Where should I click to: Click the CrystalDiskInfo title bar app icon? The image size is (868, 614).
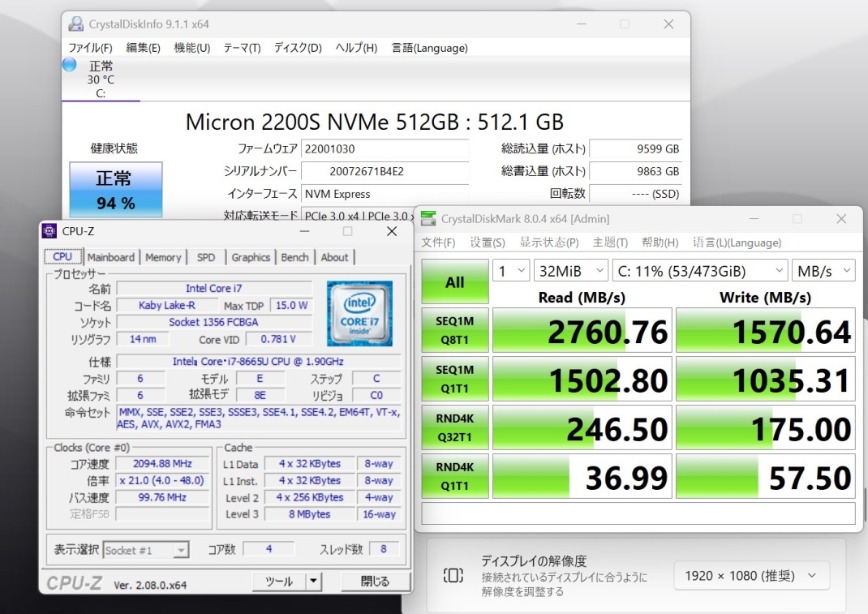[75, 24]
